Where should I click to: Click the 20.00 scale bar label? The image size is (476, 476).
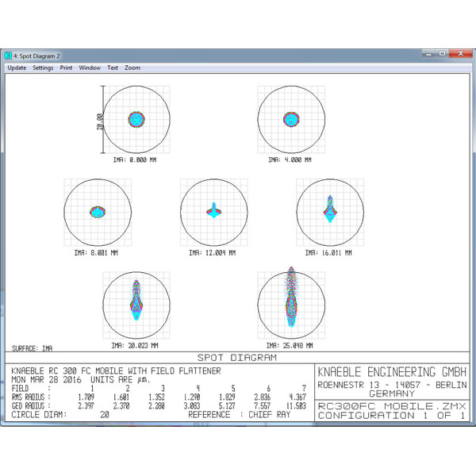(100, 121)
